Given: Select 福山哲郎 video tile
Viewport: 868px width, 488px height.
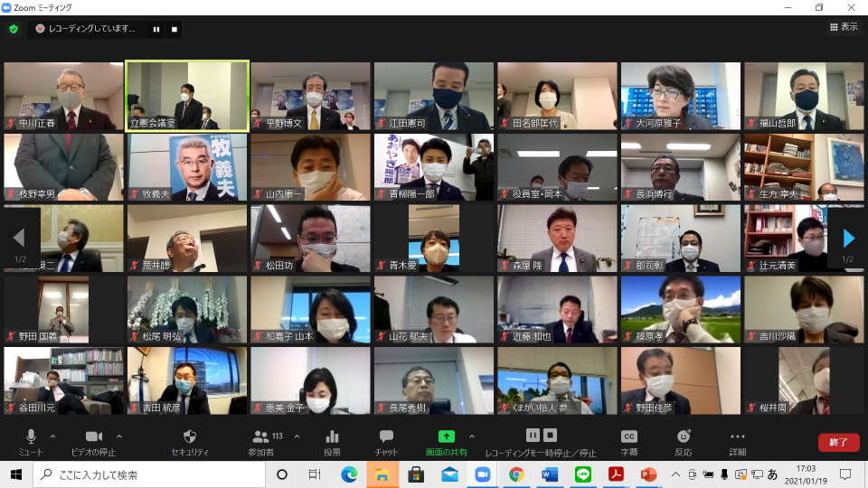Looking at the screenshot, I should 804,96.
